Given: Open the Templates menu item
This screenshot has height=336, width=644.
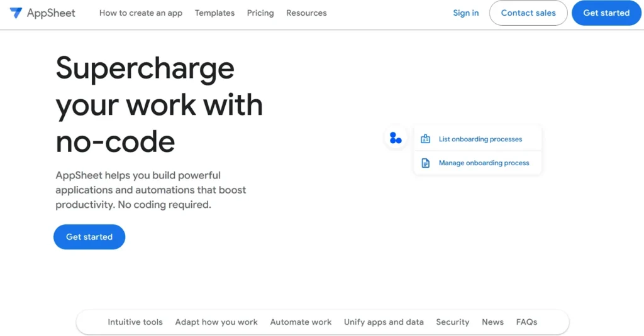Looking at the screenshot, I should (x=215, y=13).
